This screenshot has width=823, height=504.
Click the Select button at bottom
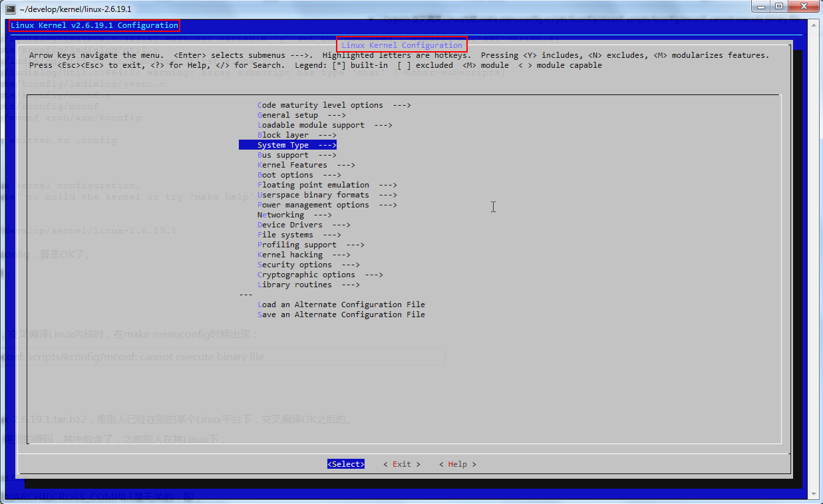coord(346,464)
